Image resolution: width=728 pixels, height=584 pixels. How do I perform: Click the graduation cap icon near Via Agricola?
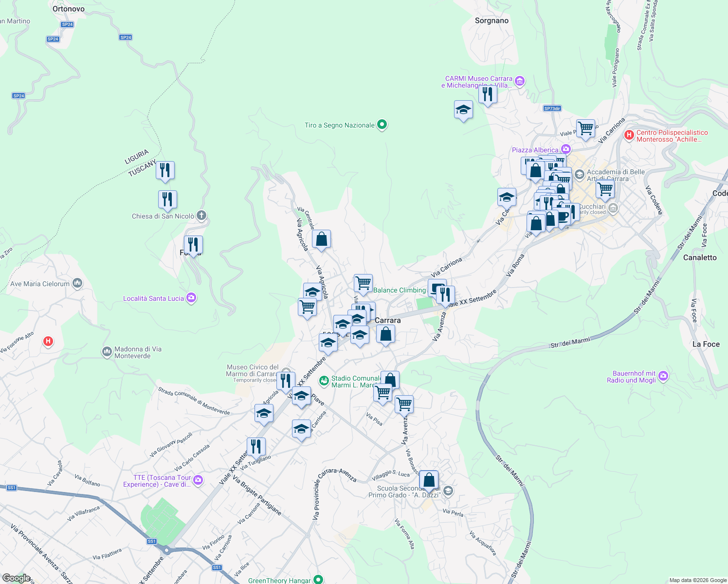click(312, 291)
